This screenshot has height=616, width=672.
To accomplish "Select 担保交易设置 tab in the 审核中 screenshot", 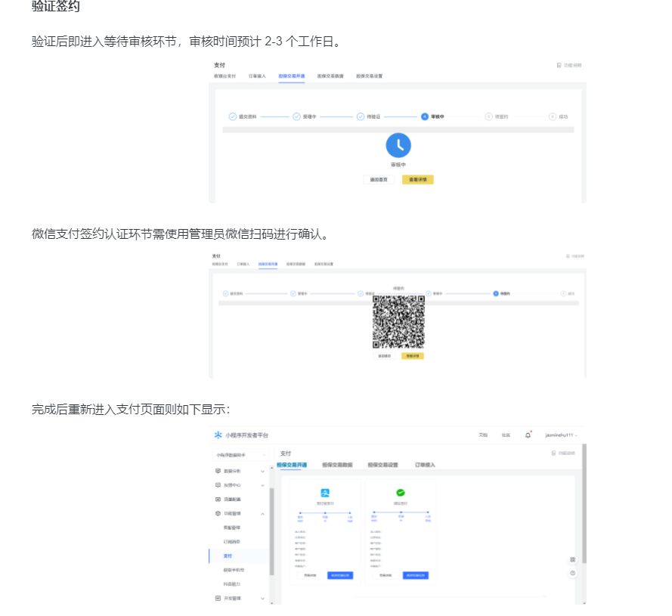I will tap(370, 76).
